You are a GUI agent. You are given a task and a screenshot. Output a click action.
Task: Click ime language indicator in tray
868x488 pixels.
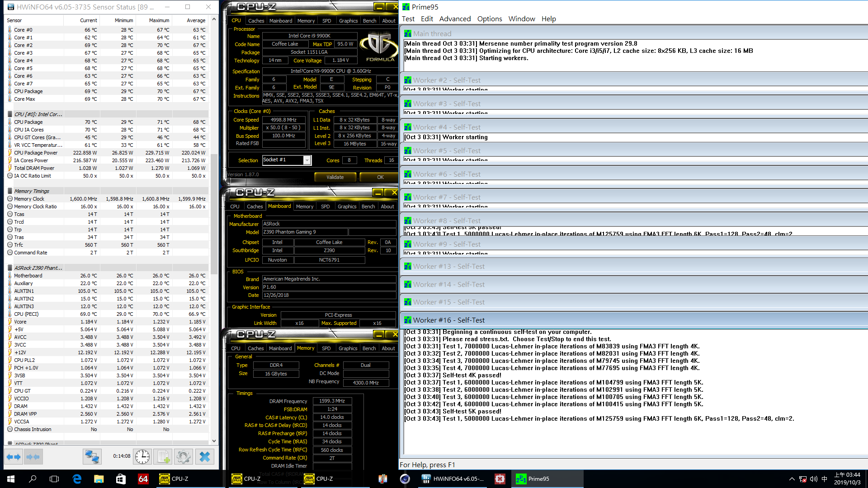coord(824,479)
